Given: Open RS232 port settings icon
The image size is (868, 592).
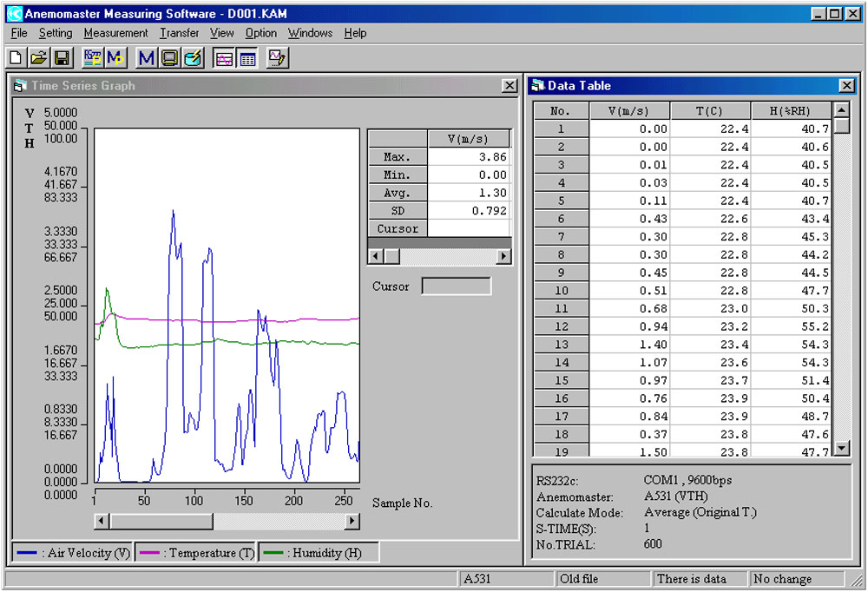Looking at the screenshot, I should [x=92, y=58].
